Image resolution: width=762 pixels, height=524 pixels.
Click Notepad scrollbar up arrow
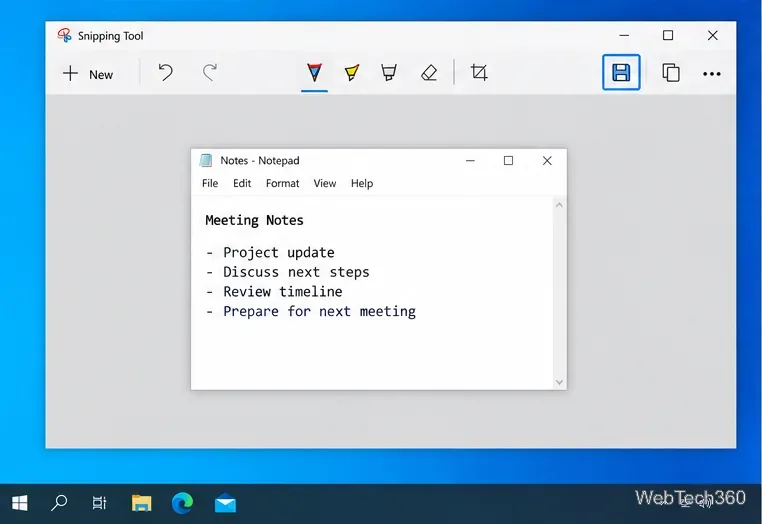559,205
